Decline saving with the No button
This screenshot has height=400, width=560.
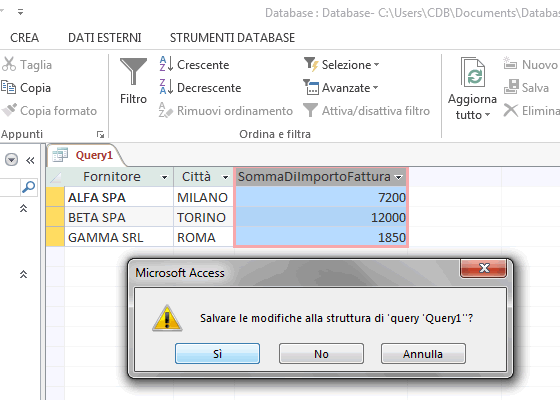321,354
